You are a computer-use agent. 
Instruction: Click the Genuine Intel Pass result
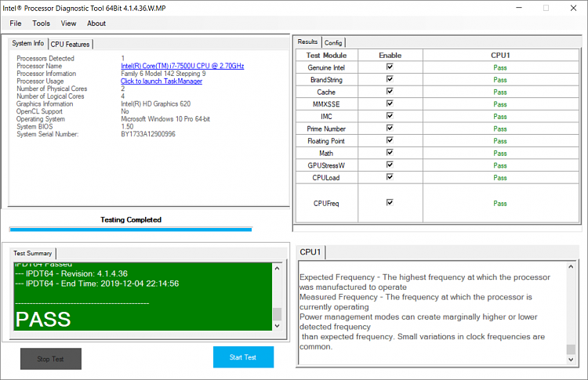(500, 68)
